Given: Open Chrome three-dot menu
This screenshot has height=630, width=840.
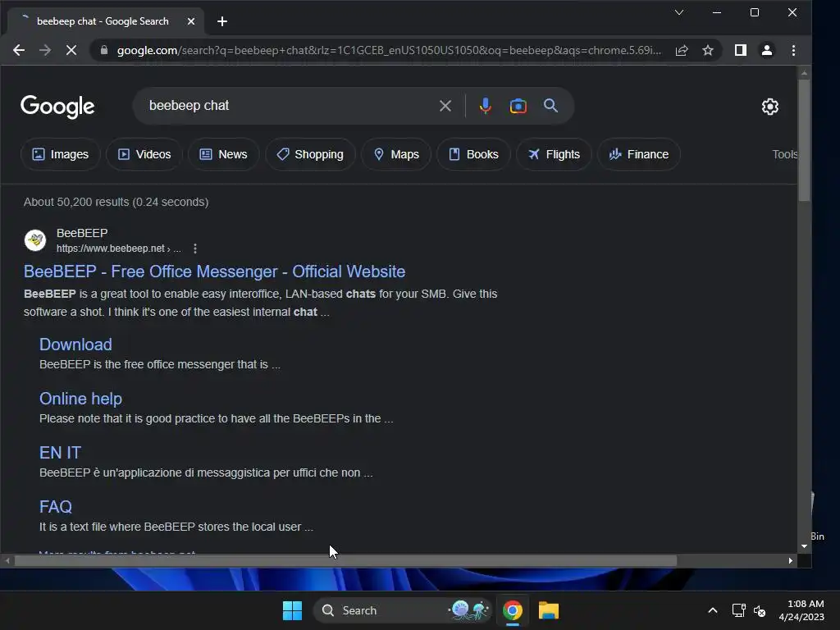Looking at the screenshot, I should (x=793, y=50).
